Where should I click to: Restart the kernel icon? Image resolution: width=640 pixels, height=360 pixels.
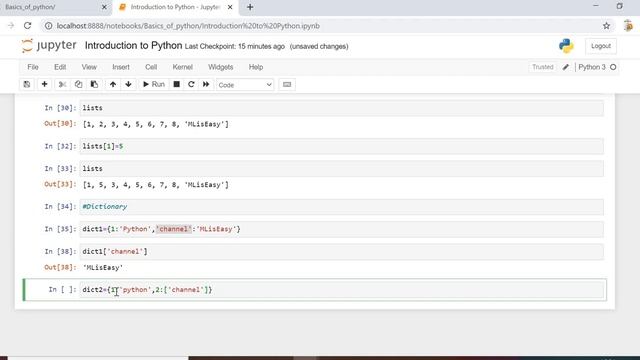[191, 84]
